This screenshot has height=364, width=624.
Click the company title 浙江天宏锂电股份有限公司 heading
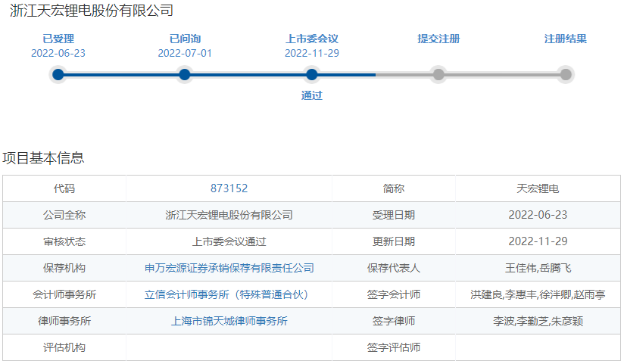pos(92,11)
